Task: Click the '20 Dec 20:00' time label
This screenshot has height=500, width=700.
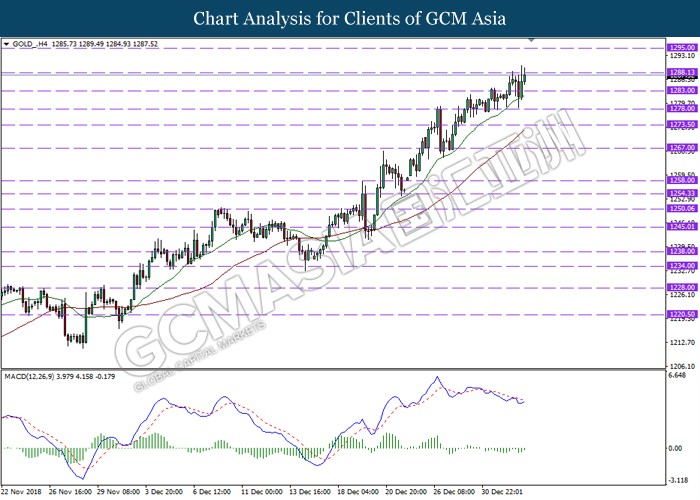Action: click(x=406, y=492)
